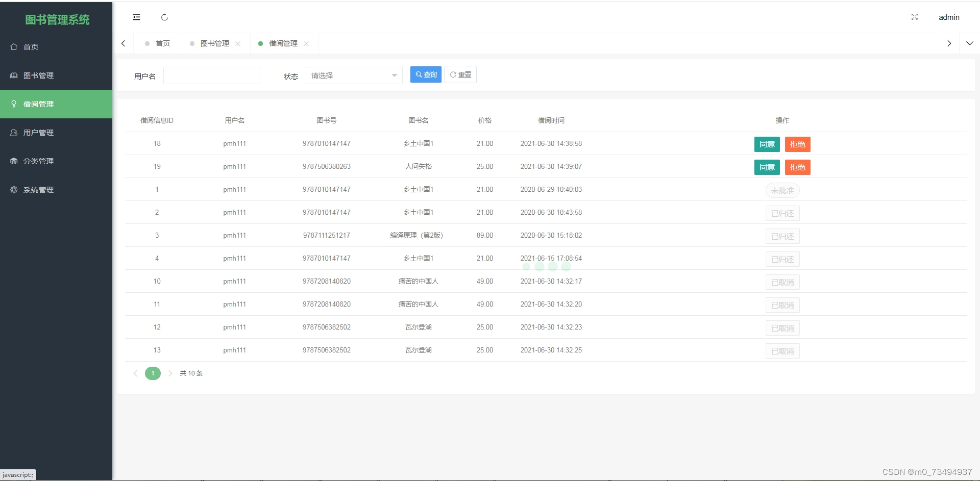Click the refresh page icon in the header
This screenshot has height=481, width=980.
(x=164, y=17)
